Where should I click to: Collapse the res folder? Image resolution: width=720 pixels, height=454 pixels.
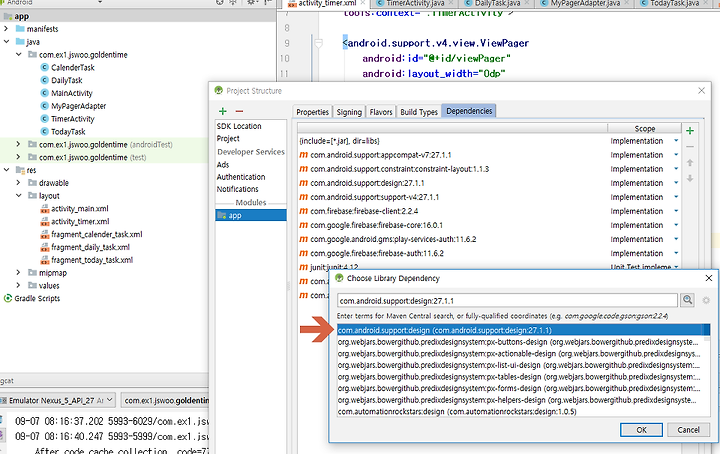[6, 170]
